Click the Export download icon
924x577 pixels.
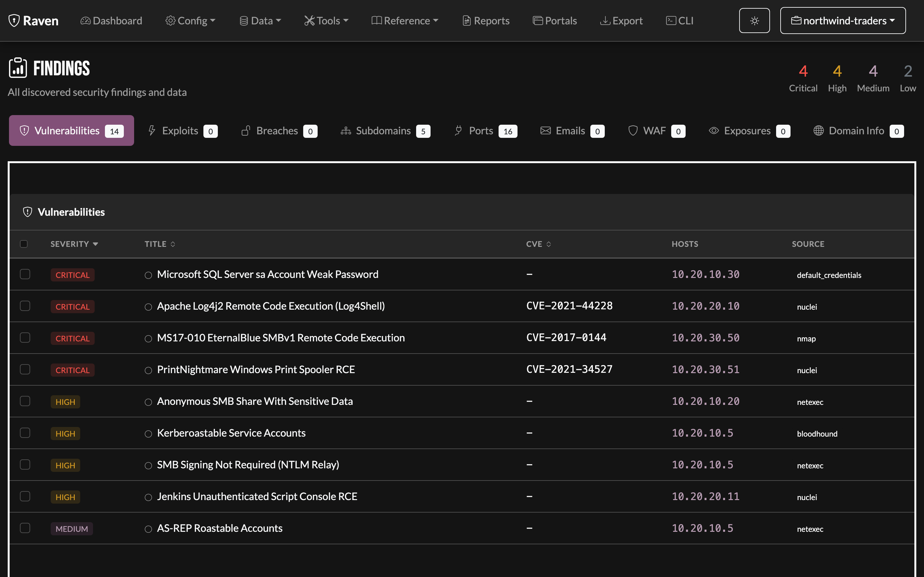click(x=605, y=21)
